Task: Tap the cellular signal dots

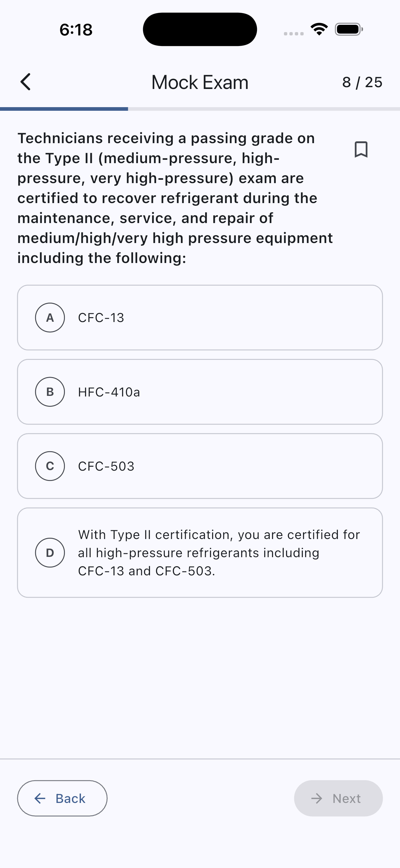Action: [x=293, y=33]
